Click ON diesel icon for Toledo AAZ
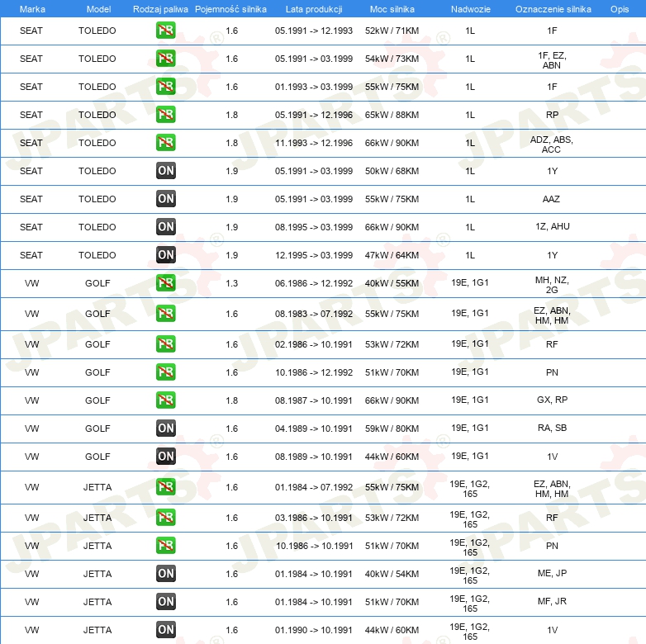The width and height of the screenshot is (646, 644). pos(165,198)
